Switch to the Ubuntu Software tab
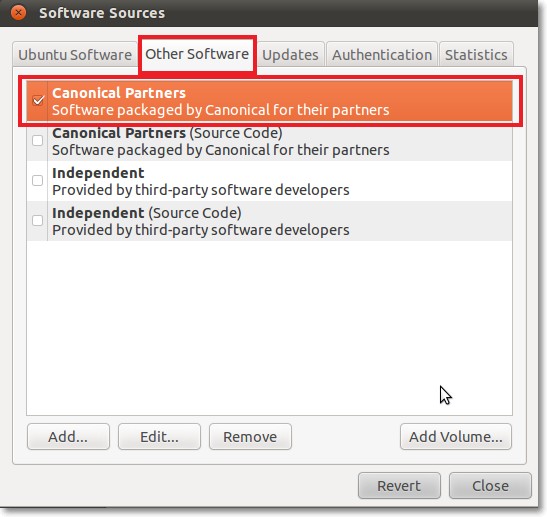Viewport: 547px width, 517px height. coord(75,55)
